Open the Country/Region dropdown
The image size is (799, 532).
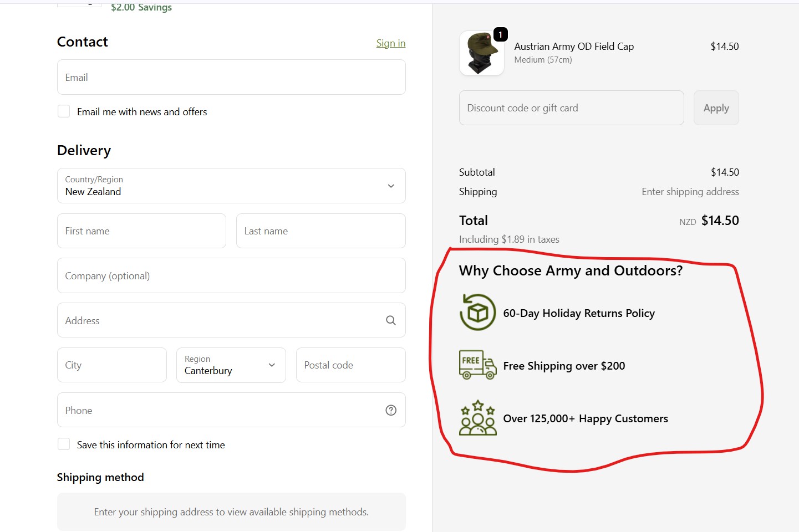[231, 186]
